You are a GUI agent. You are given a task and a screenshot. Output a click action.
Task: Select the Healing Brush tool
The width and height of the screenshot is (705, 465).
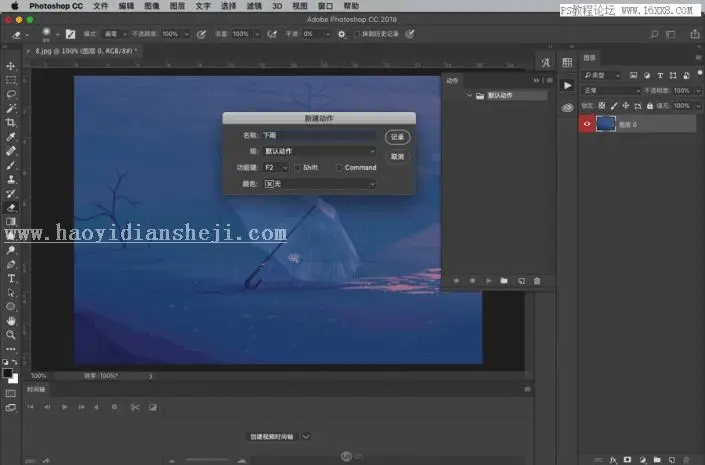click(x=11, y=151)
